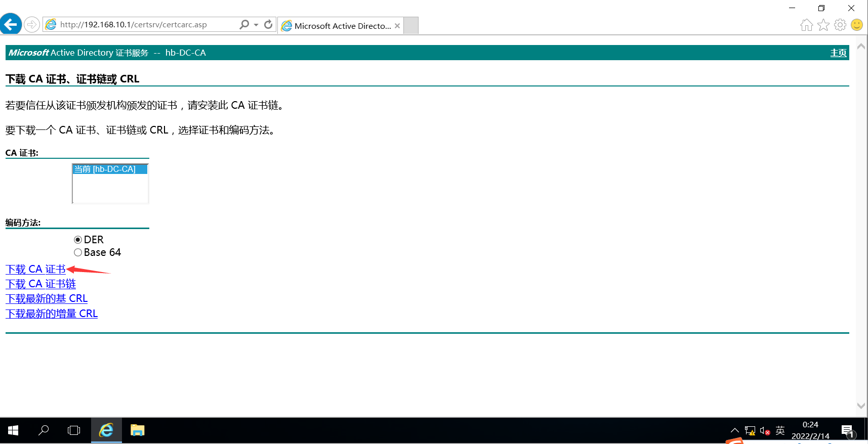
Task: Open the address bar dropdown arrow
Action: [256, 24]
